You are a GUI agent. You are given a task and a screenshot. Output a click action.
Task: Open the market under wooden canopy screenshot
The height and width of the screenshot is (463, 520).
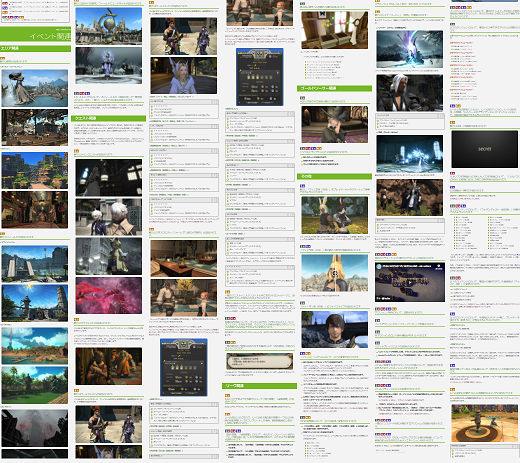(x=35, y=127)
